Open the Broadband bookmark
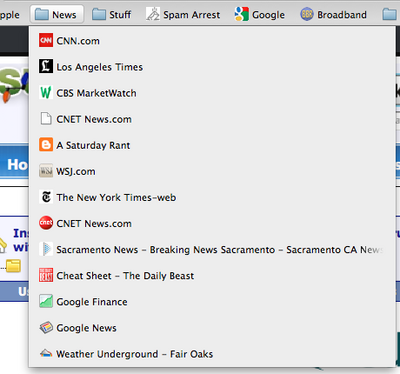This screenshot has height=374, width=400. pyautogui.click(x=333, y=14)
